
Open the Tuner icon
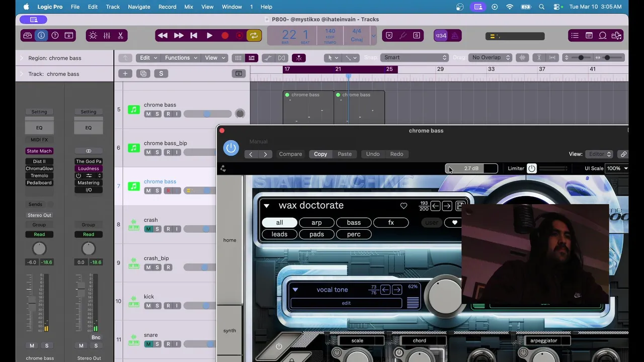[403, 36]
